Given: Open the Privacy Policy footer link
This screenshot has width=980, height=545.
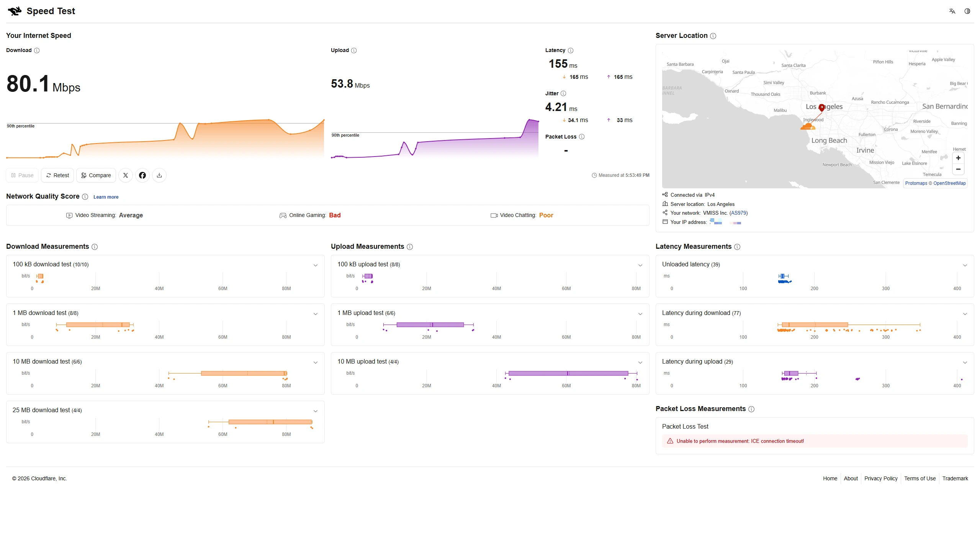Looking at the screenshot, I should (881, 478).
